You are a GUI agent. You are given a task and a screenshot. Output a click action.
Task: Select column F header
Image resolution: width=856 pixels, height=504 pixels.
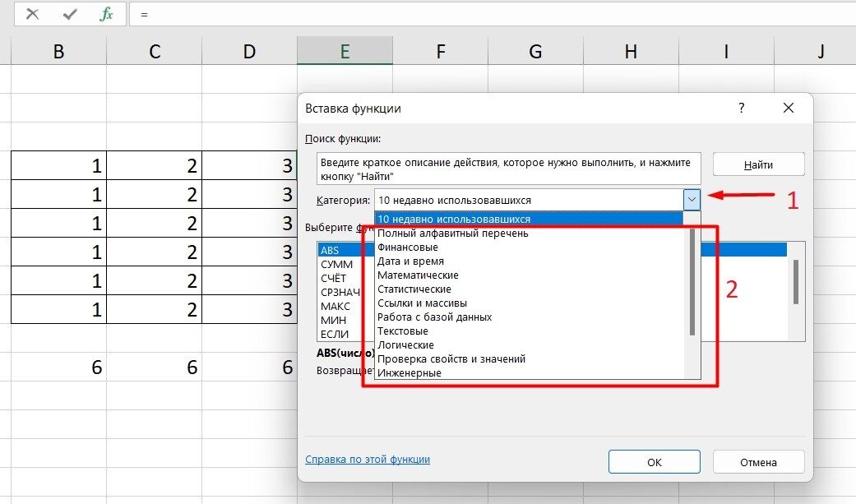(440, 51)
